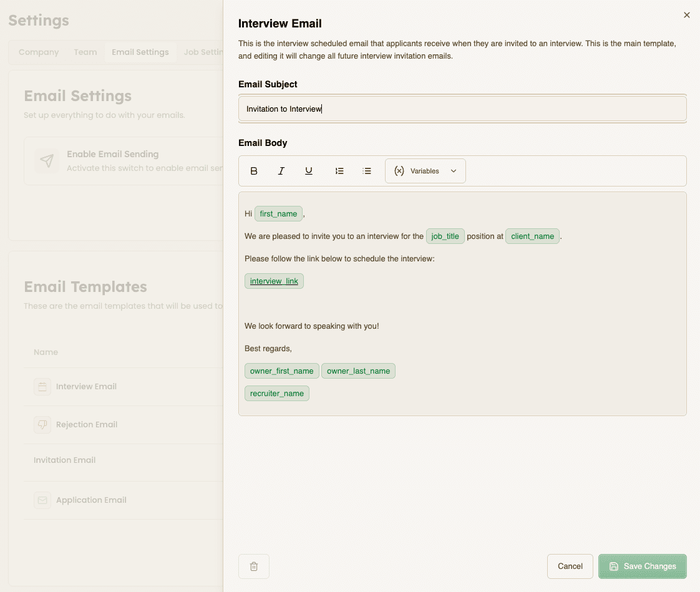The height and width of the screenshot is (592, 700).
Task: Switch to the Email Settings tab
Action: pos(140,52)
